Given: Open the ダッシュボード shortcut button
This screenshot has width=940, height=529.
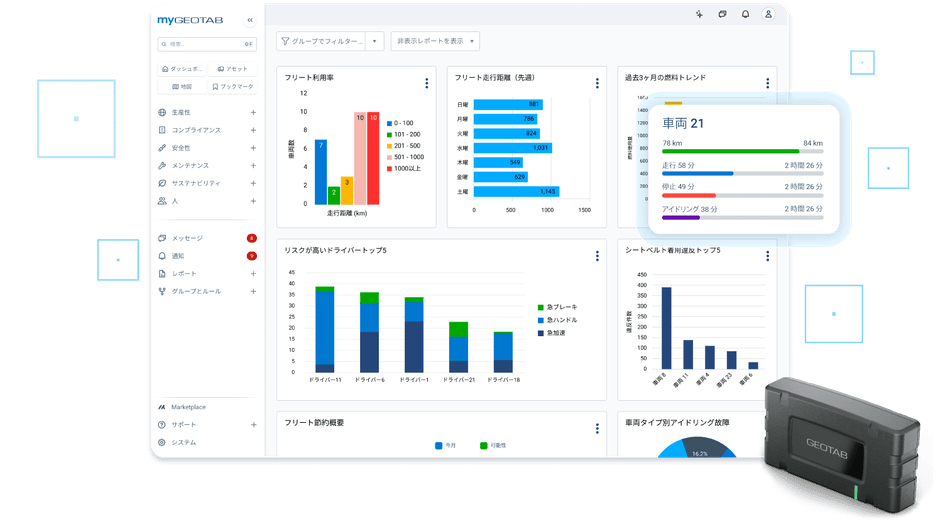Looking at the screenshot, I should (182, 69).
